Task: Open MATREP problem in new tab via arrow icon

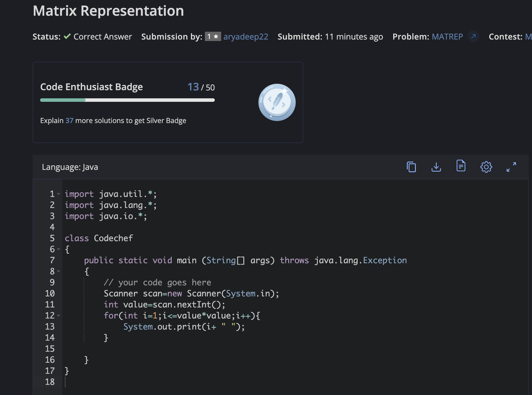Action: (474, 37)
